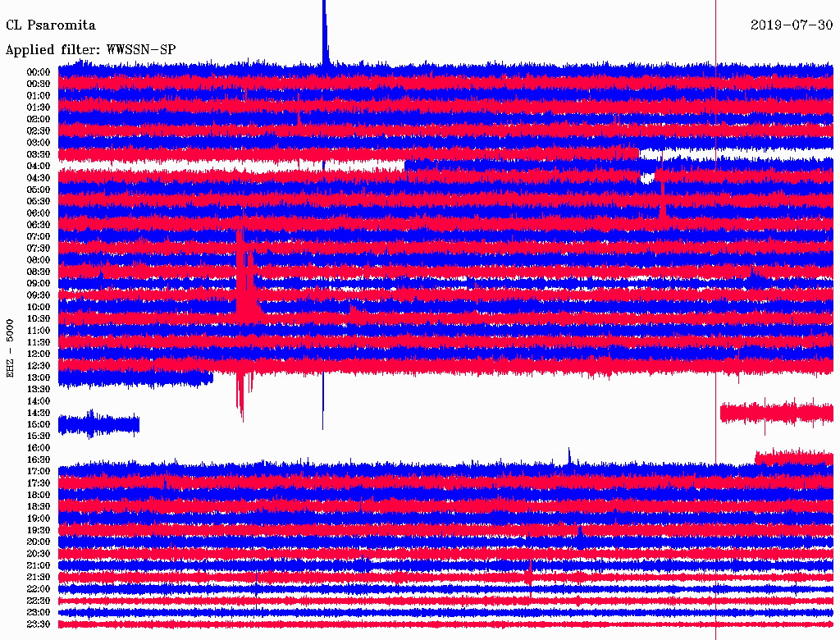Image resolution: width=840 pixels, height=640 pixels.
Task: Click the 14:30 time label
Action: tap(39, 413)
